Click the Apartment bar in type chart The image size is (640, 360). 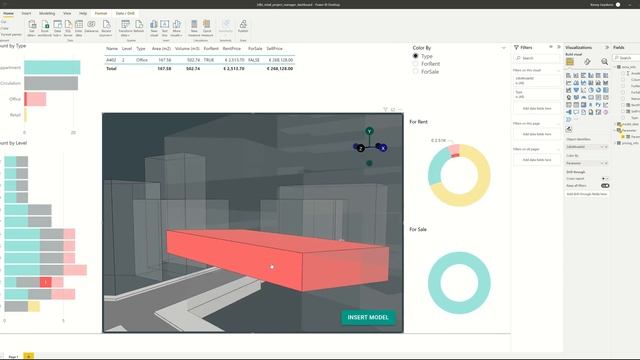coord(52,67)
